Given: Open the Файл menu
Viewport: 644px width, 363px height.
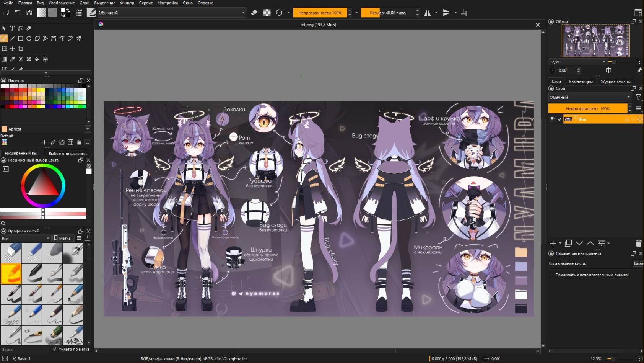Looking at the screenshot, I should tap(8, 3).
